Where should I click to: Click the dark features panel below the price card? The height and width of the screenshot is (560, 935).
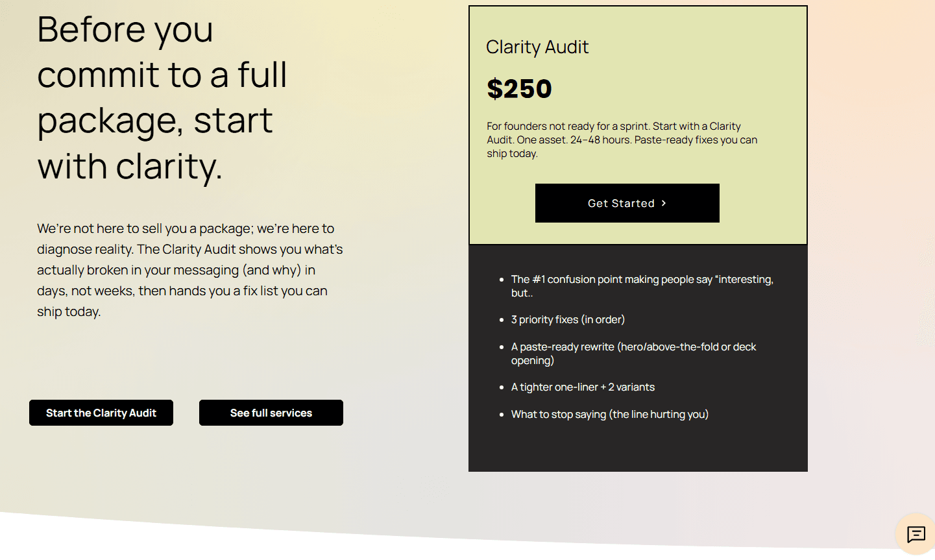tap(638, 357)
